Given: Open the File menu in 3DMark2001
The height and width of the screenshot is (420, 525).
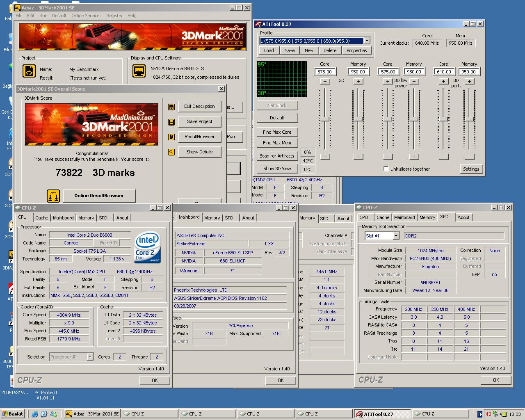Looking at the screenshot, I should 19,16.
